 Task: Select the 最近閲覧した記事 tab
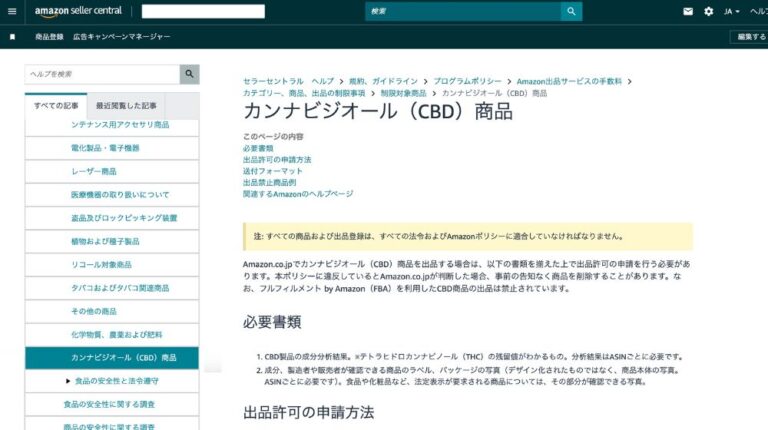(126, 106)
